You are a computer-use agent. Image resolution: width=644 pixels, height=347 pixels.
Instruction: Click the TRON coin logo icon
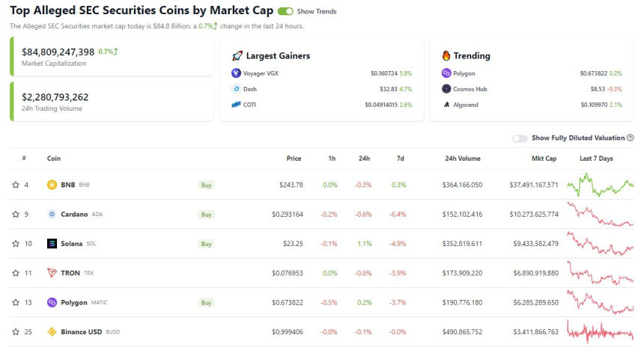pyautogui.click(x=52, y=273)
